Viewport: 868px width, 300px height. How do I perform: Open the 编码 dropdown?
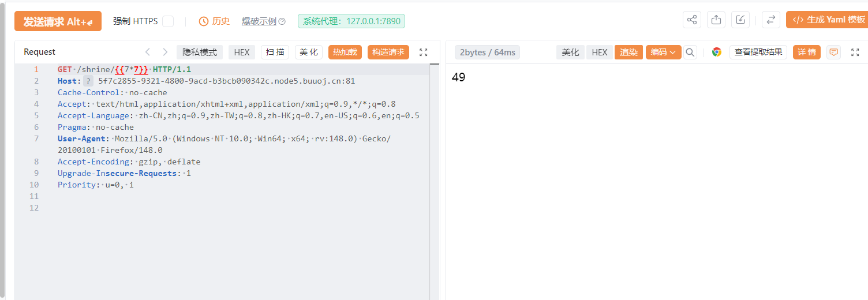pos(663,52)
